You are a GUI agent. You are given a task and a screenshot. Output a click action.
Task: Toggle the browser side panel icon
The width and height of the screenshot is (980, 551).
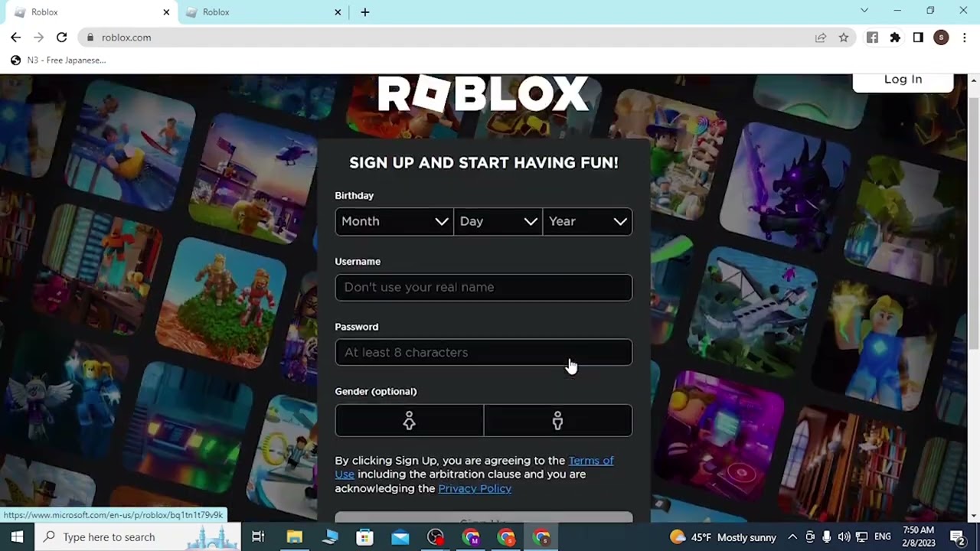point(918,37)
